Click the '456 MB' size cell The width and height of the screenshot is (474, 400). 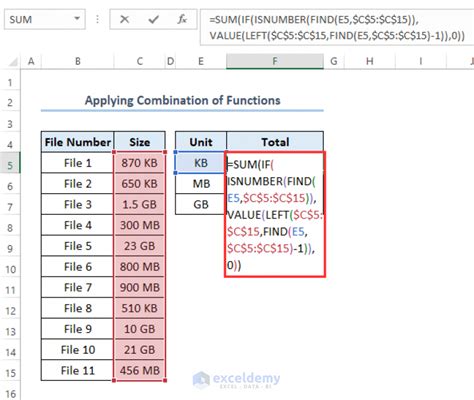[x=140, y=370]
